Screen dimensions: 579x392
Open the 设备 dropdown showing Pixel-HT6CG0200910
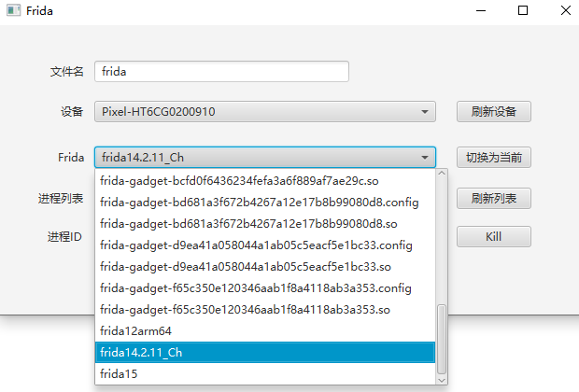click(265, 111)
